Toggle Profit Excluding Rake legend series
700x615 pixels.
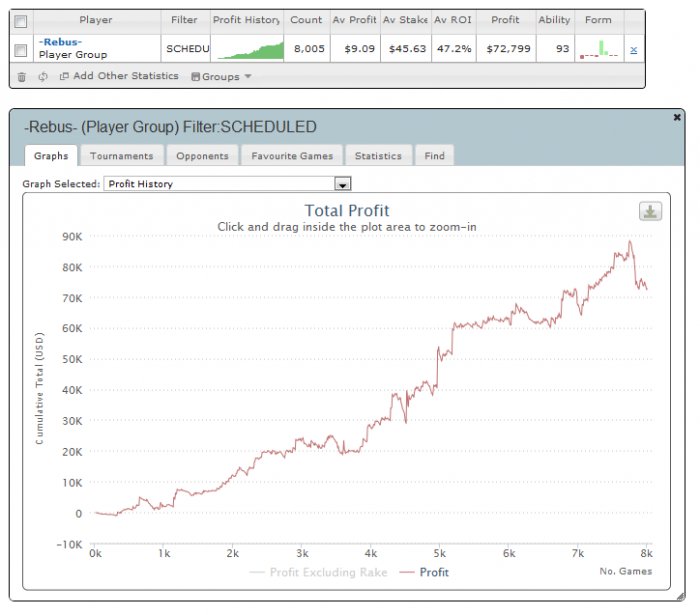pos(318,573)
